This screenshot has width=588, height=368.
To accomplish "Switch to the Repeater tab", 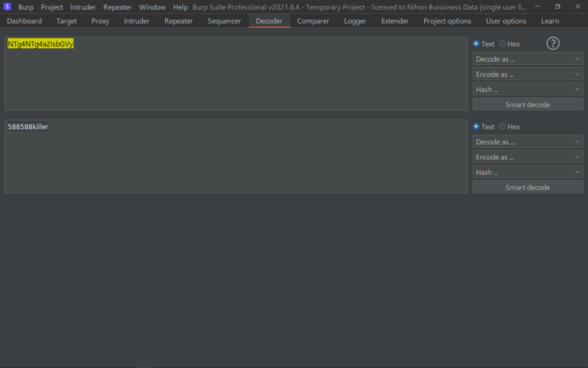I will tap(179, 21).
